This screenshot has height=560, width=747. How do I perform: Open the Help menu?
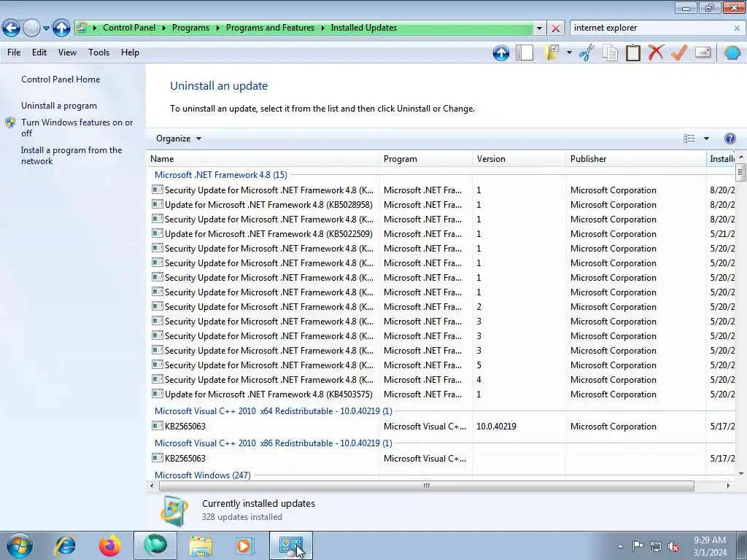[130, 52]
